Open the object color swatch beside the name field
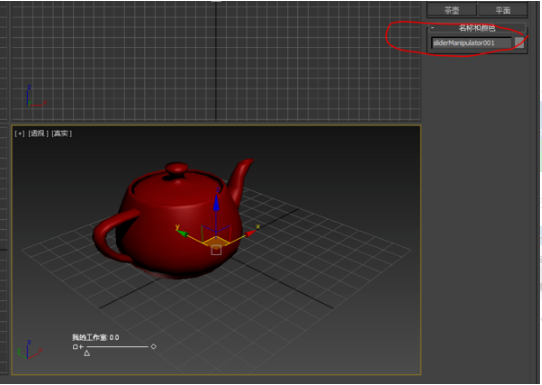 coord(519,43)
